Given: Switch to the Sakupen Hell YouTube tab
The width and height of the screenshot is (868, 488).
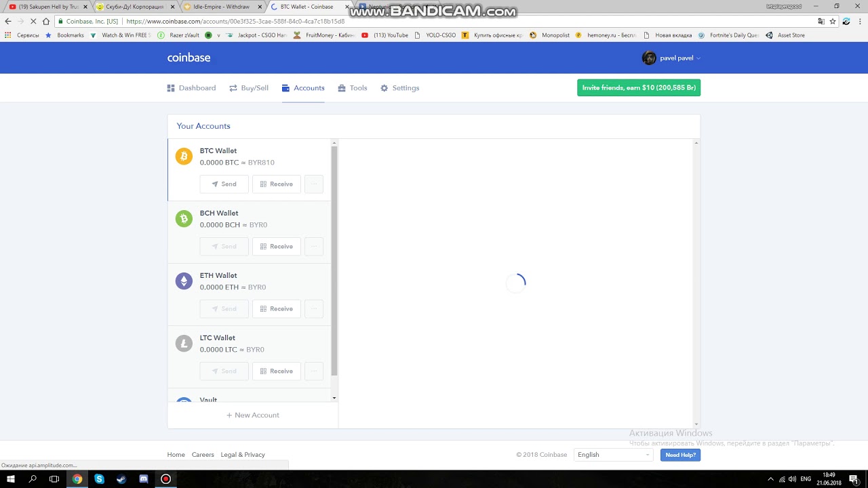Looking at the screenshot, I should point(47,7).
